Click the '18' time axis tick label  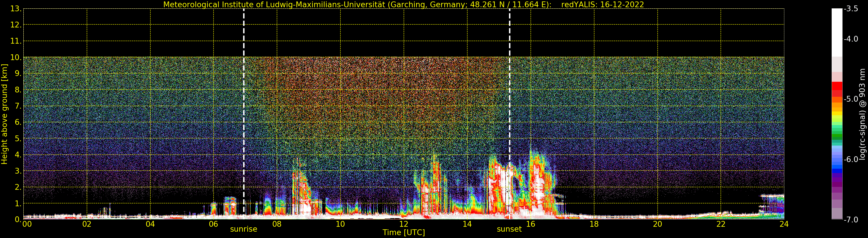[x=594, y=224]
